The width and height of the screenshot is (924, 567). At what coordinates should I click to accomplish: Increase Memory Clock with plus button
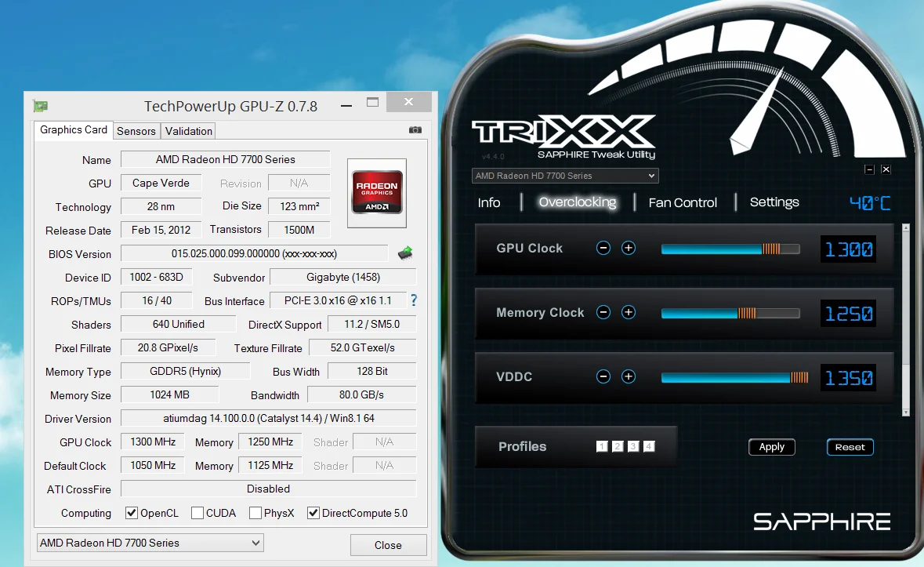(629, 312)
